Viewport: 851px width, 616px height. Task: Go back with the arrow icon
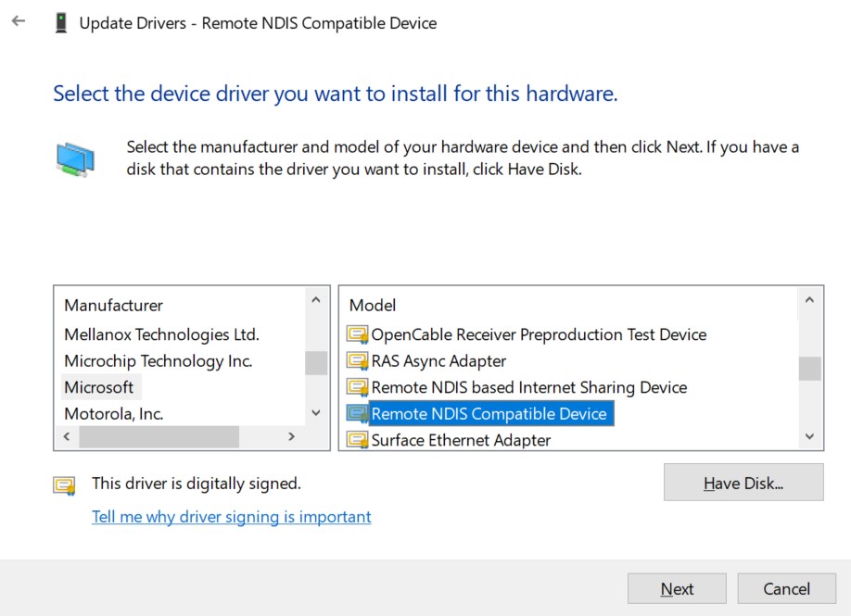[19, 21]
